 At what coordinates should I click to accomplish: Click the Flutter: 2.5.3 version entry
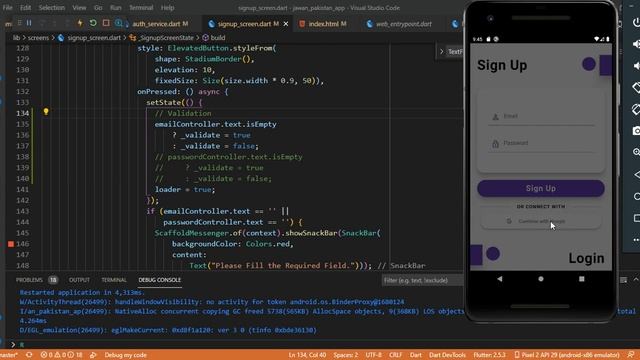click(489, 355)
